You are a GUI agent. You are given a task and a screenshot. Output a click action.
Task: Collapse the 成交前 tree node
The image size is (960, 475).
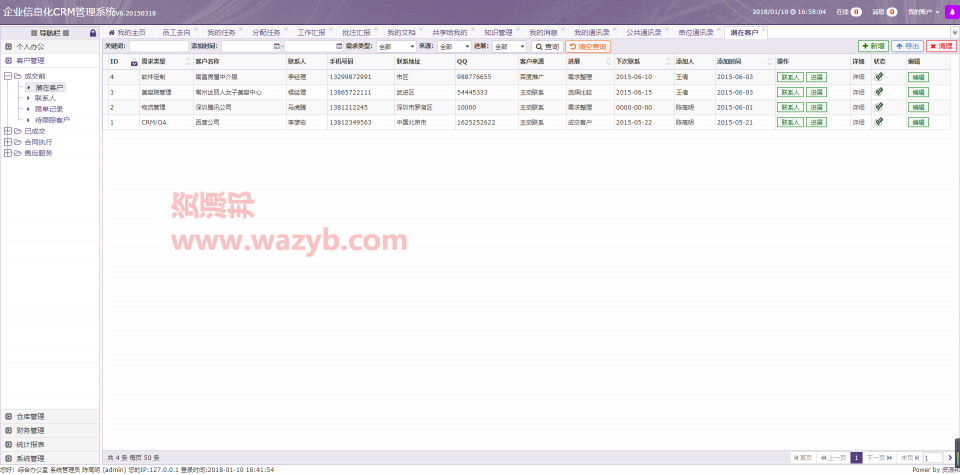8,76
